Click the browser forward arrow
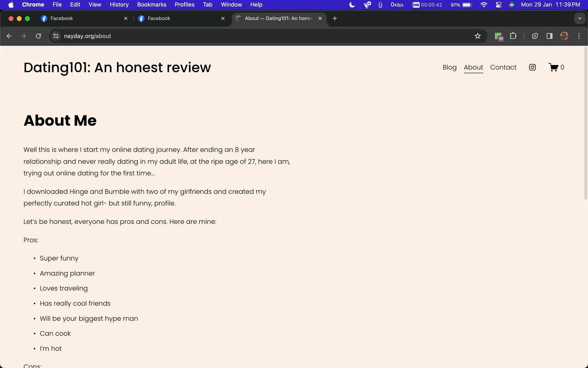The width and height of the screenshot is (588, 368). (x=24, y=36)
